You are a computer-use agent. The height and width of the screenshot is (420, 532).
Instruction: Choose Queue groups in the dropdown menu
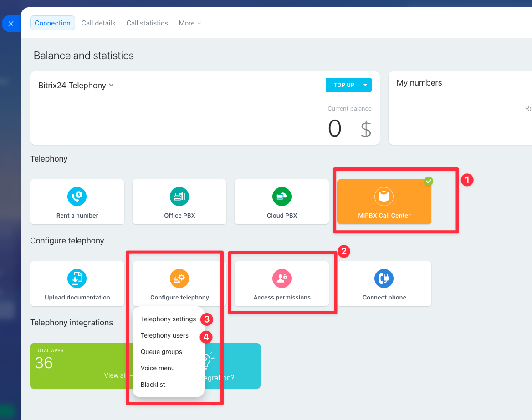162,352
